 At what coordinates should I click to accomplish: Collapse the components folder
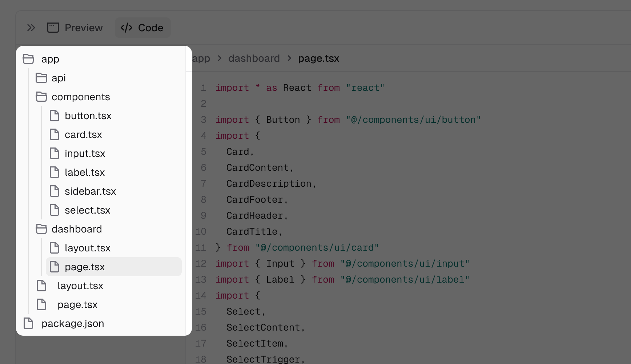point(80,97)
